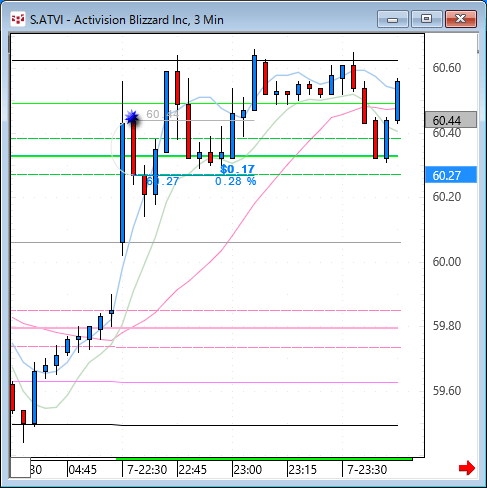This screenshot has height=488, width=487.
Task: Click the 60.44 current price label on price axis
Action: tap(451, 120)
